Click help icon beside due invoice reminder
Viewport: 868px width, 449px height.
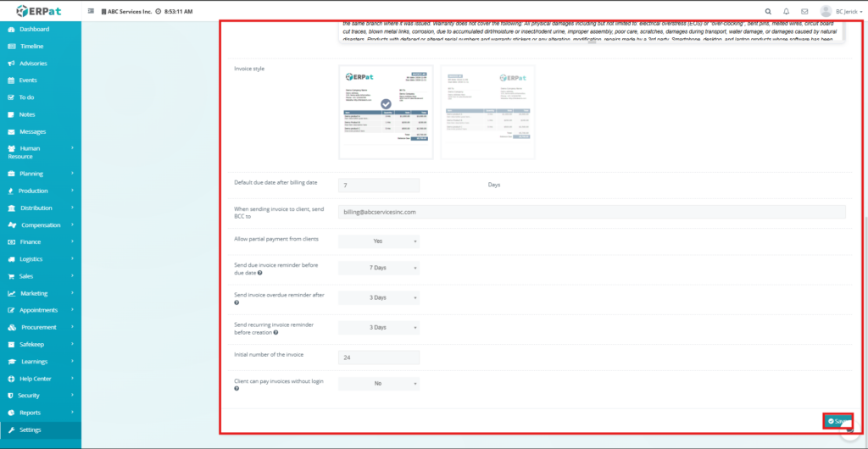point(260,273)
